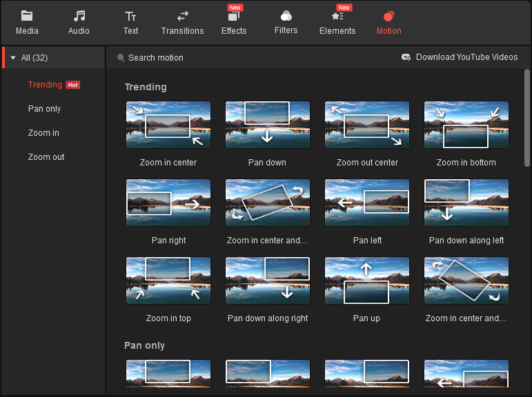This screenshot has width=532, height=397.
Task: Open the Filters circles icon
Action: pos(286,16)
